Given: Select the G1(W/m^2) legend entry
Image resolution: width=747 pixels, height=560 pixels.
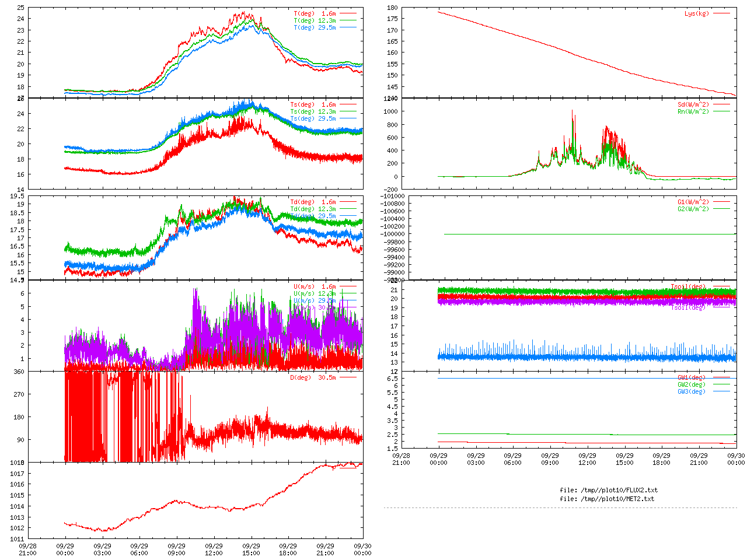Looking at the screenshot, I should [x=693, y=202].
